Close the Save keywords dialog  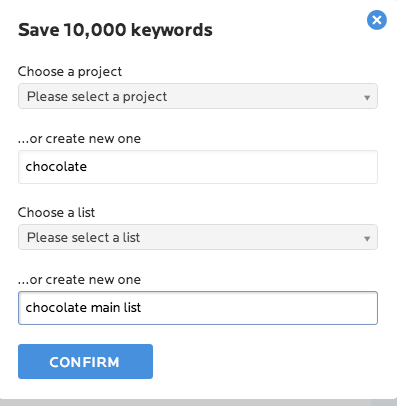click(377, 20)
